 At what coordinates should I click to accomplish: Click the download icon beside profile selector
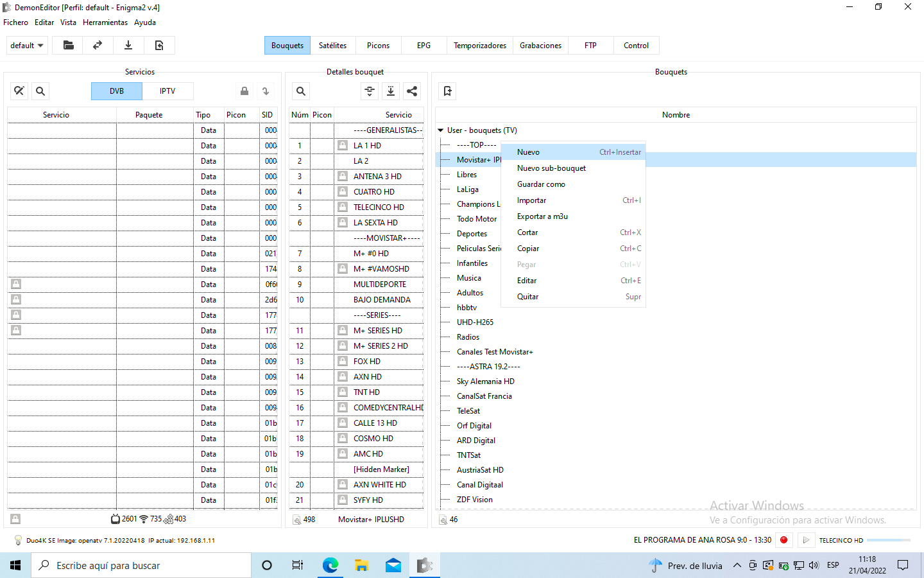point(128,46)
